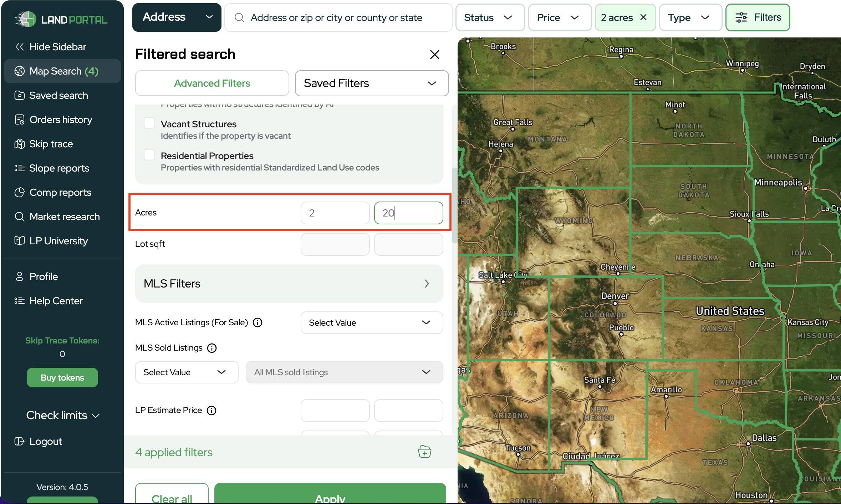Expand the MLS Filters section
841x504 pixels.
(289, 284)
